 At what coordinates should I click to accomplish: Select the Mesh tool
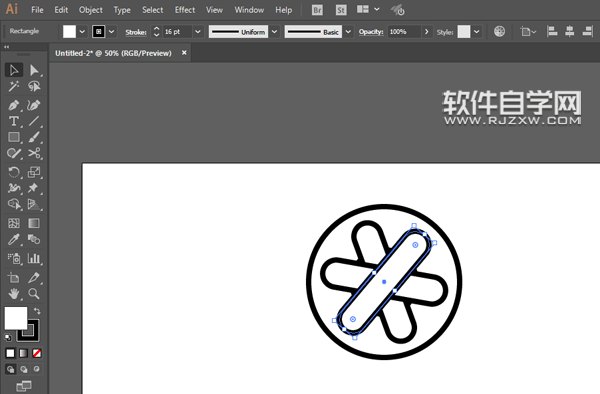tap(14, 223)
